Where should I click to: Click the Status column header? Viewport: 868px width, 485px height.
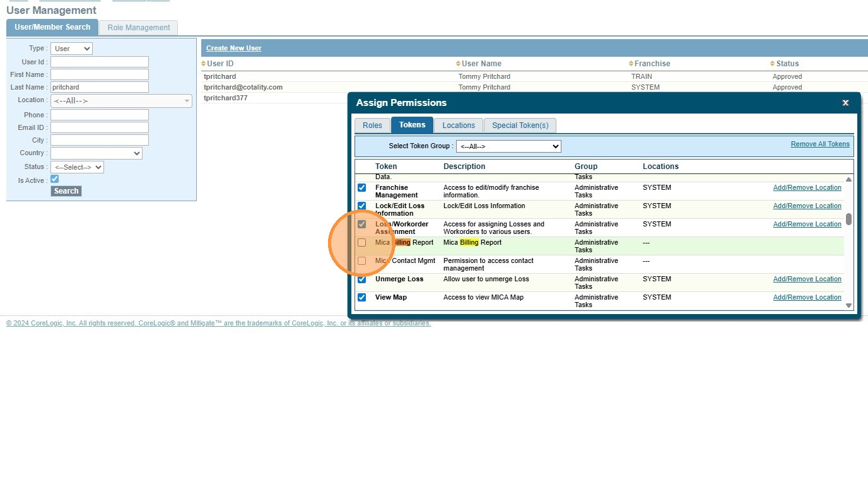787,64
